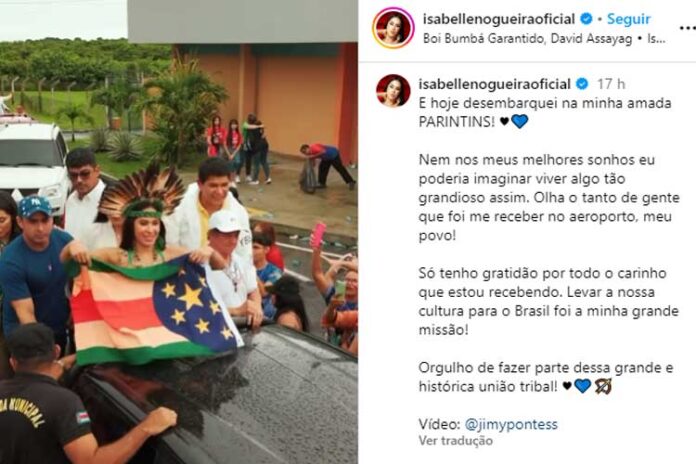Expand the truncated tagged accounts list

(656, 39)
